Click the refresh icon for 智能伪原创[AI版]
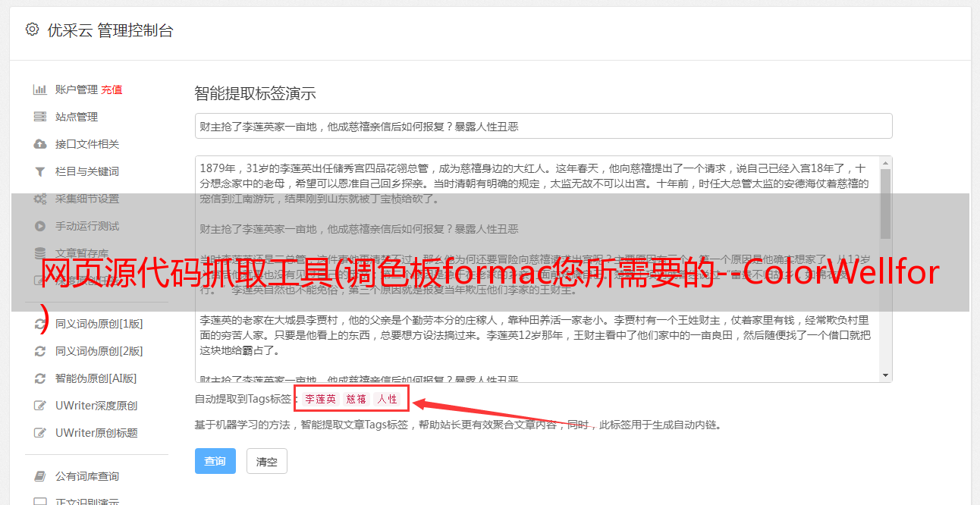Viewport: 980px width, 505px height. click(39, 378)
